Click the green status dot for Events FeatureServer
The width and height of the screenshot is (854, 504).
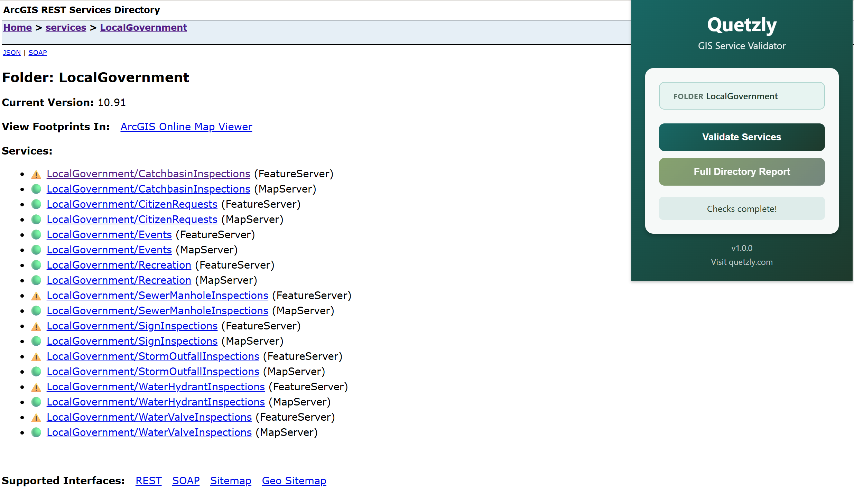(36, 235)
